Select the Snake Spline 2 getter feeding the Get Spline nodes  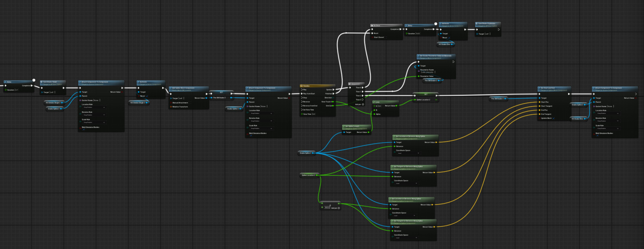coord(306,153)
